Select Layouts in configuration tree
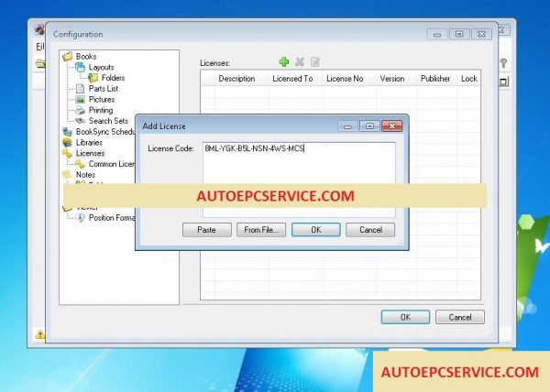The height and width of the screenshot is (392, 550). pyautogui.click(x=101, y=67)
